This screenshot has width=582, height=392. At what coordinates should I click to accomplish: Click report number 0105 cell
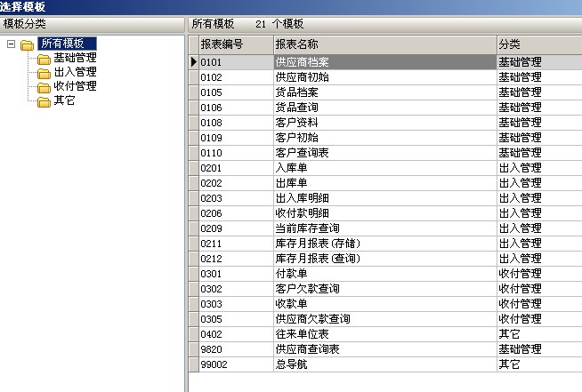point(237,92)
